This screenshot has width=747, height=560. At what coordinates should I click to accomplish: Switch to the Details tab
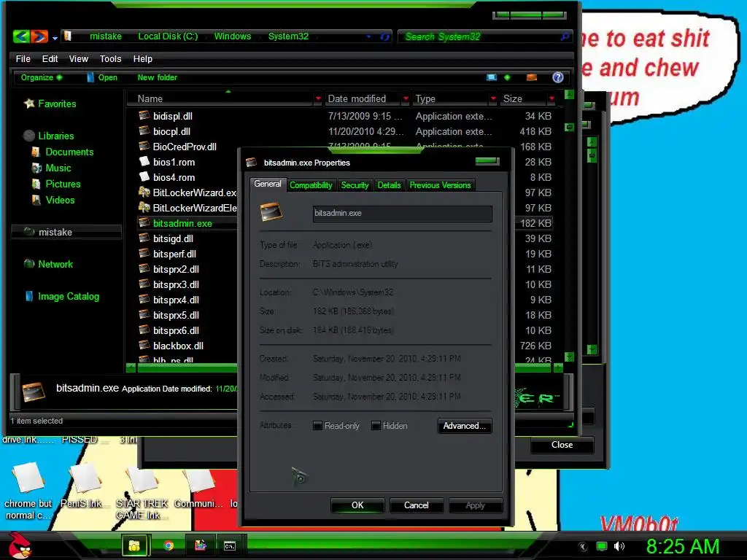pyautogui.click(x=390, y=185)
